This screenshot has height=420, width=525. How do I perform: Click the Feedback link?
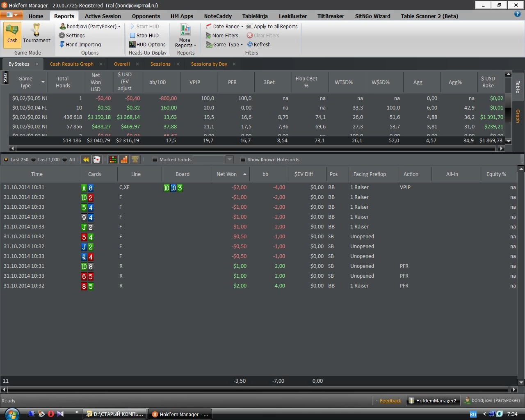pyautogui.click(x=390, y=401)
